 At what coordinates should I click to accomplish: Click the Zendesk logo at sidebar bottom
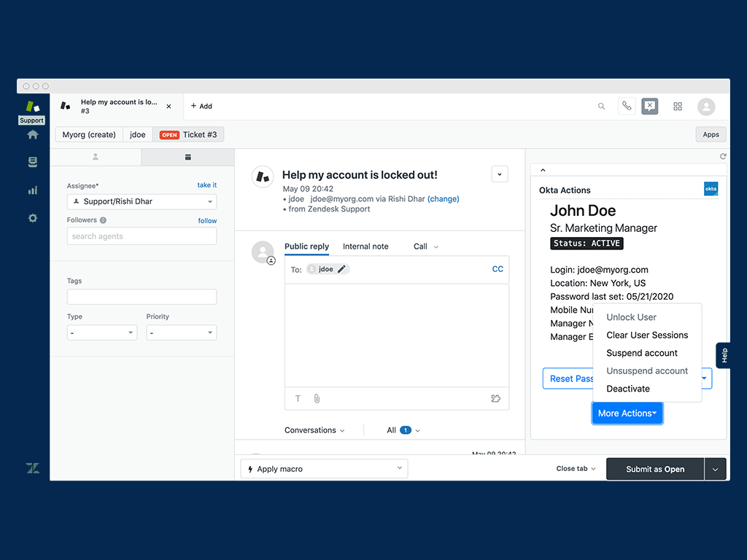pyautogui.click(x=33, y=468)
